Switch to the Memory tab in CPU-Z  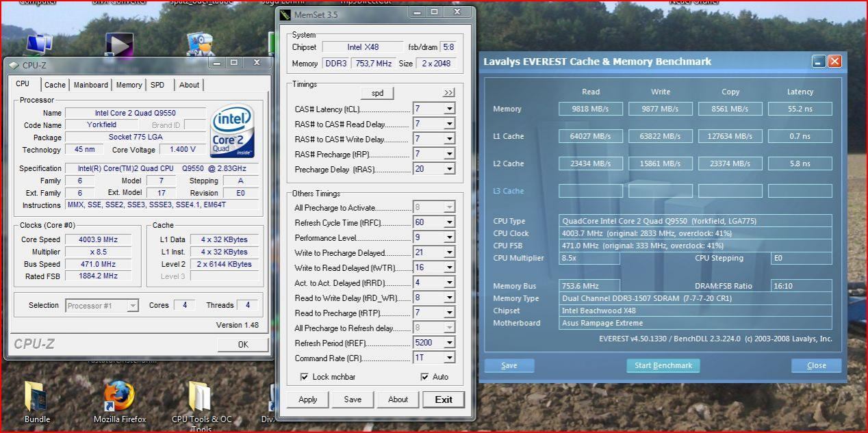click(129, 85)
